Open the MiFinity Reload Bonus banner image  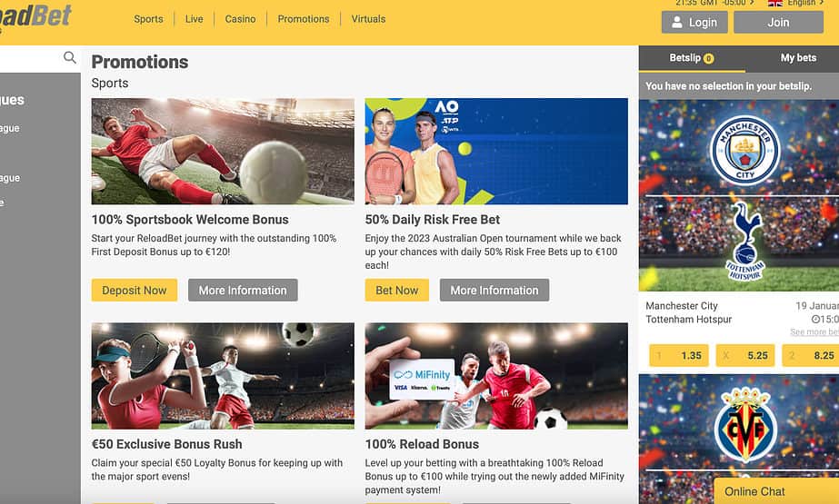pos(496,376)
